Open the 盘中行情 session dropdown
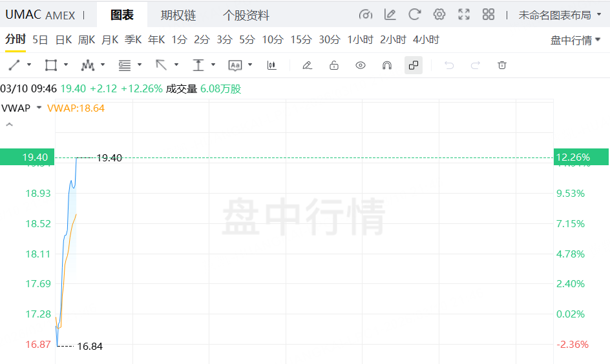This screenshot has width=610, height=364. point(575,40)
